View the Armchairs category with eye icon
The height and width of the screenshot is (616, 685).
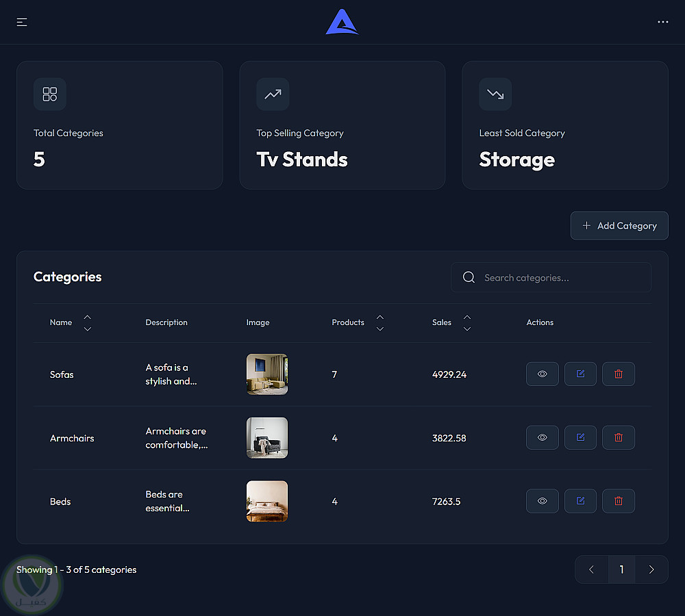pos(542,437)
